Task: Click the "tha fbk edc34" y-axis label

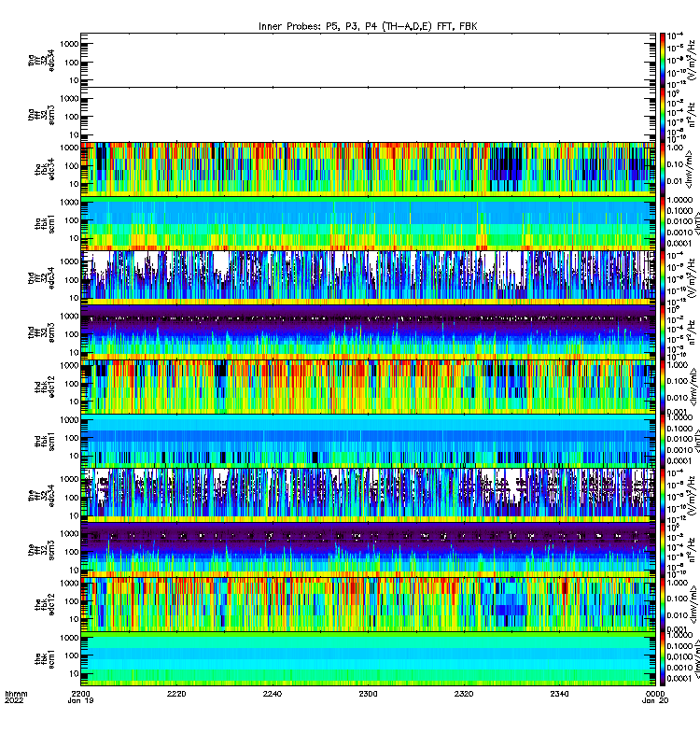Action: click(x=45, y=169)
